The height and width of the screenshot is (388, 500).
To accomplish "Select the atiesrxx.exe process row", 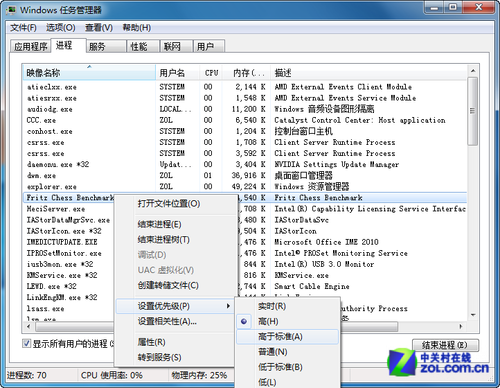I will click(x=245, y=98).
